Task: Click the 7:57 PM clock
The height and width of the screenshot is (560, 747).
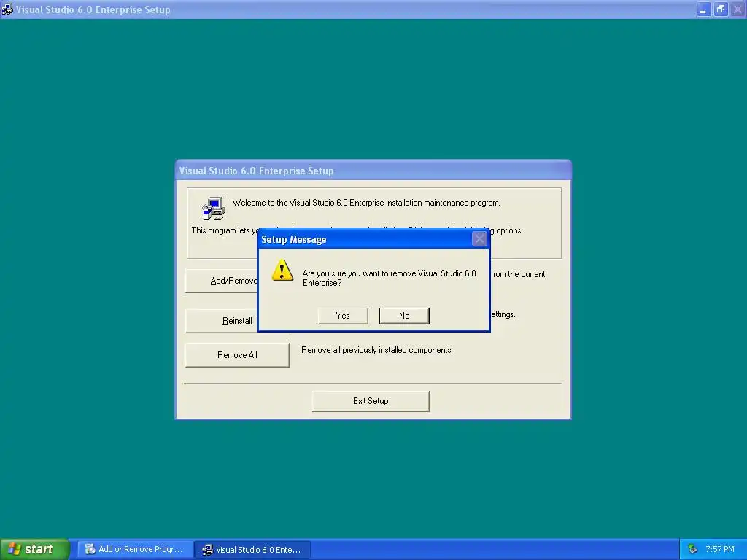Action: pos(720,550)
